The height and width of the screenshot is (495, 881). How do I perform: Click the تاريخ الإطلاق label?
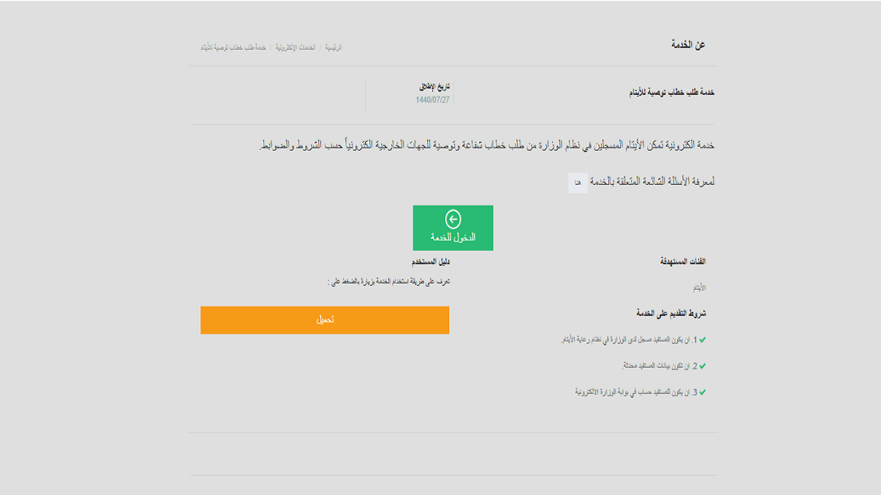434,87
